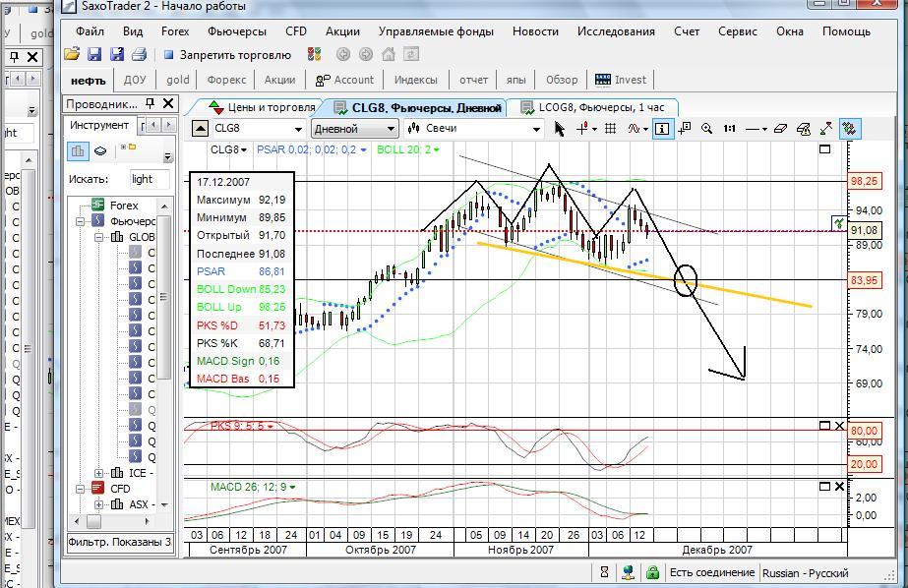Open the BOLL 20; 2 indicator dropdown

point(436,149)
